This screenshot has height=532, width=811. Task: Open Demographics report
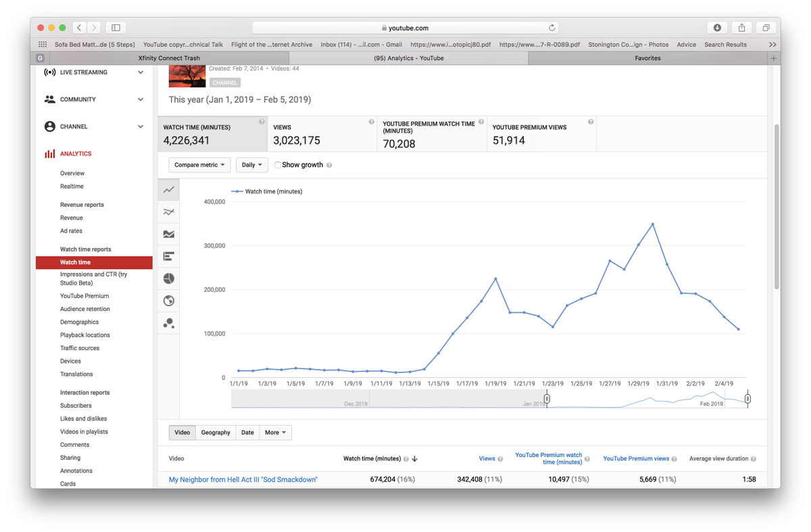point(79,322)
